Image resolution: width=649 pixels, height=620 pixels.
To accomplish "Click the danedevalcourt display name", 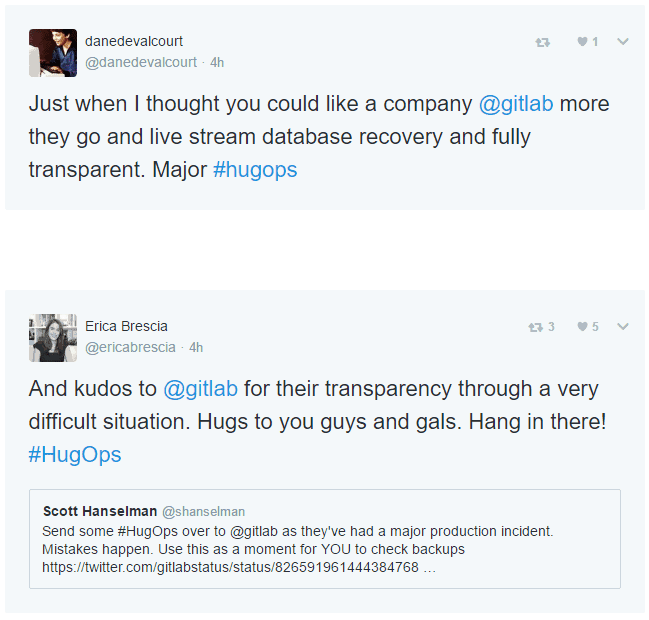I will coord(134,42).
